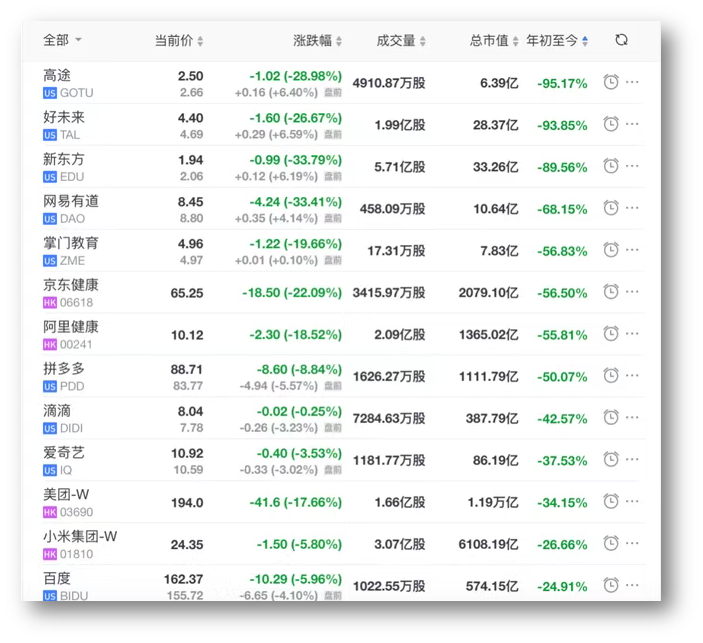Open more options for 美团-W row

pyautogui.click(x=632, y=501)
